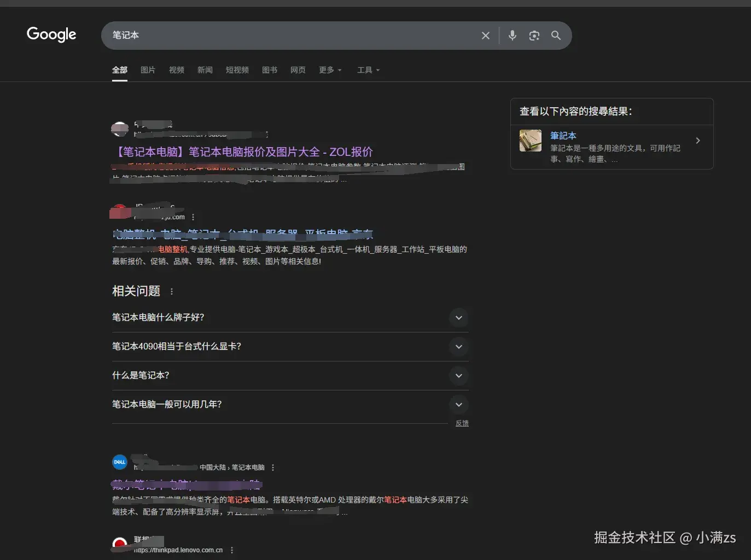
Task: Switch to the 图片 search tab
Action: [148, 70]
